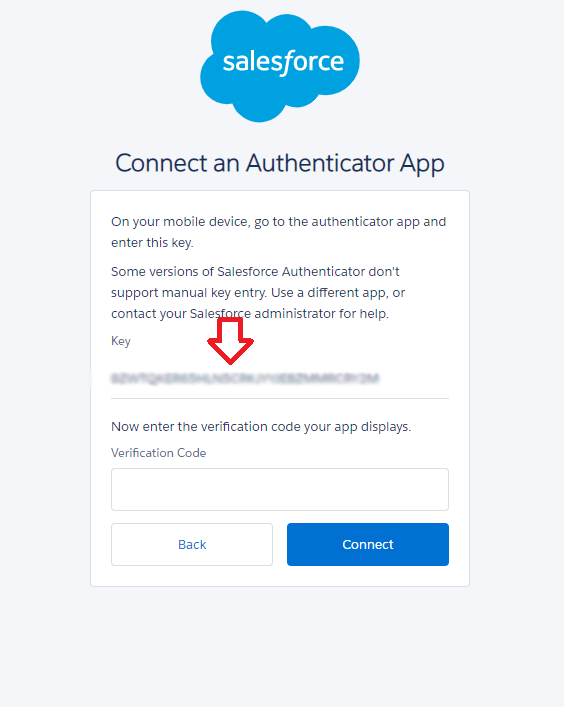Click the "Connect an Authenticator App" heading
This screenshot has width=564, height=707.
pos(280,163)
